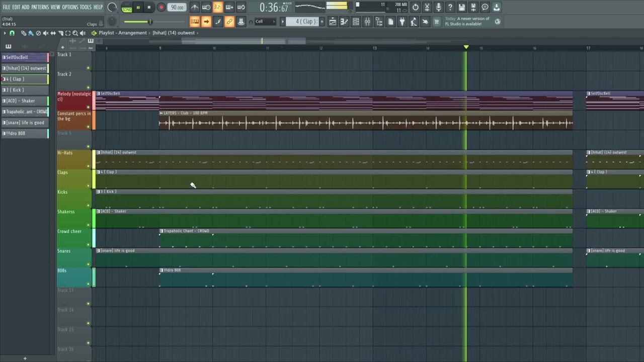Toggle the overdub blend recording button
This screenshot has width=644, height=362.
[229, 8]
